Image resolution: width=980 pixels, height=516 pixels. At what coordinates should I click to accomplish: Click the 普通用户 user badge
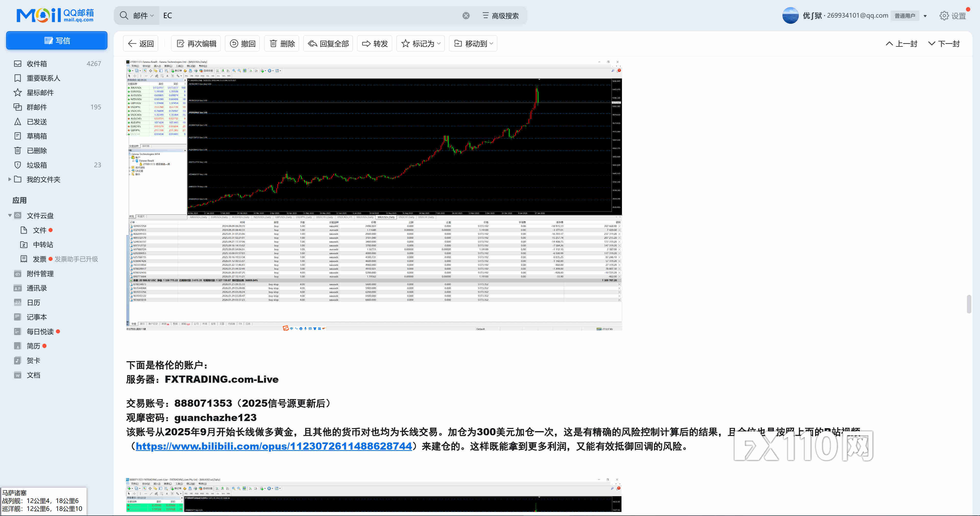tap(905, 16)
